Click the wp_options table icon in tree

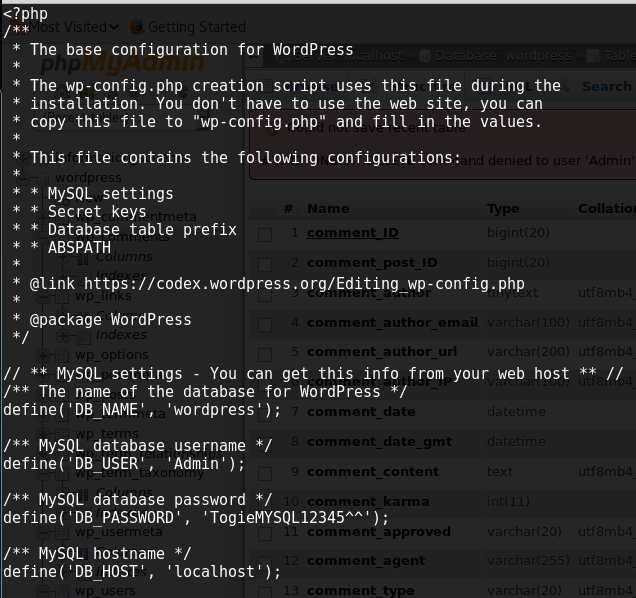point(62,355)
